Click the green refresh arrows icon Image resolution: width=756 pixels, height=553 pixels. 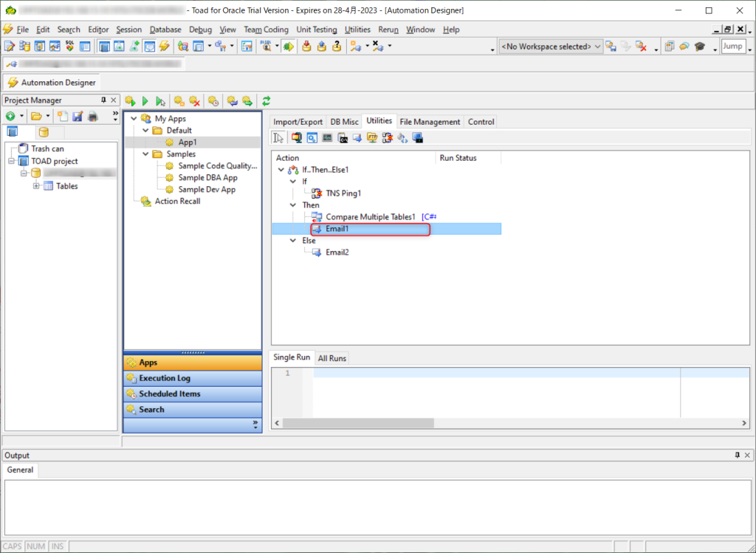(x=266, y=101)
